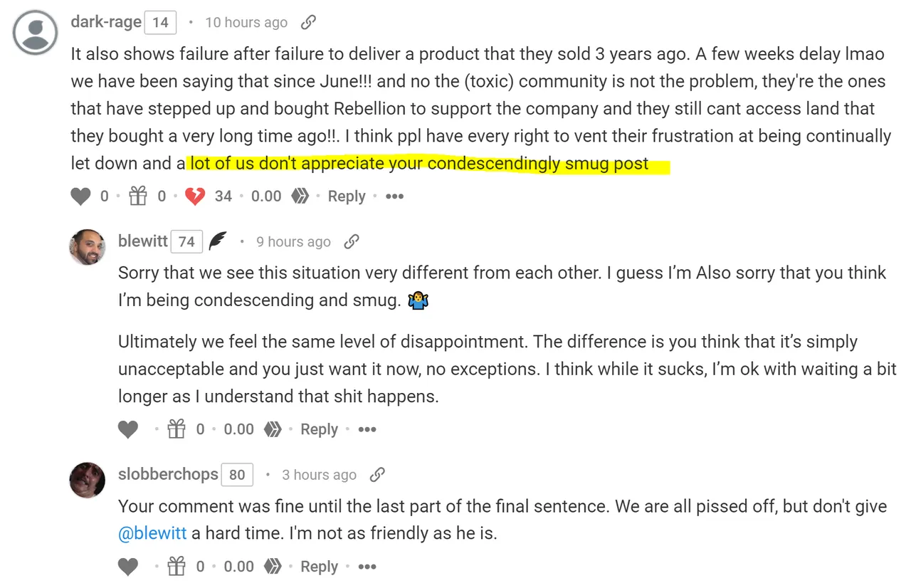Click dark-rage's default avatar image
The height and width of the screenshot is (588, 911).
(36, 33)
